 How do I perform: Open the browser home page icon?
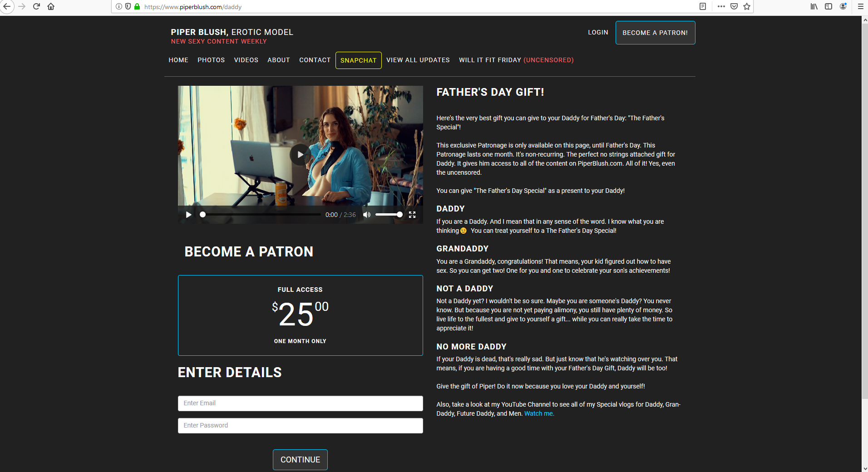[x=51, y=6]
